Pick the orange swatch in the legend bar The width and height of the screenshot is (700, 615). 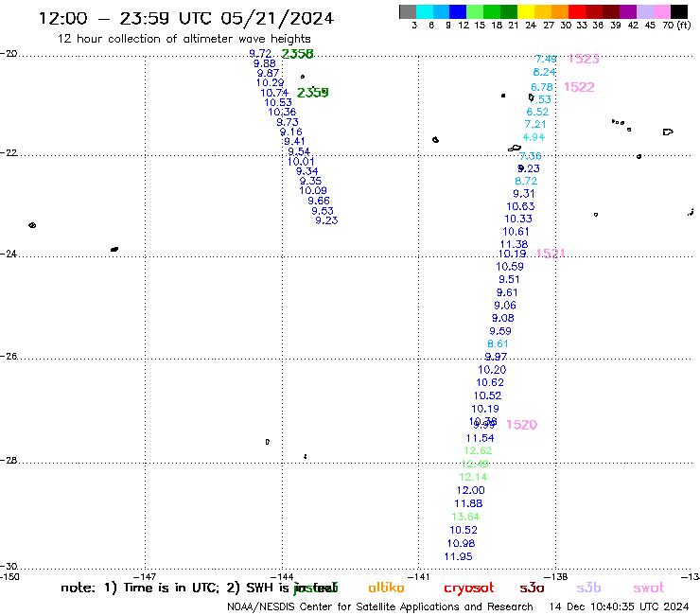pyautogui.click(x=560, y=11)
